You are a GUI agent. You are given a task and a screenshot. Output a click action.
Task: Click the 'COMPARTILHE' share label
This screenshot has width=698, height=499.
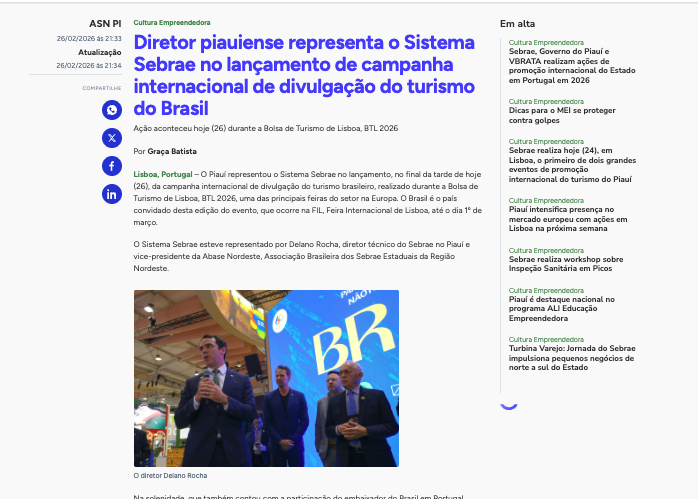coord(102,88)
